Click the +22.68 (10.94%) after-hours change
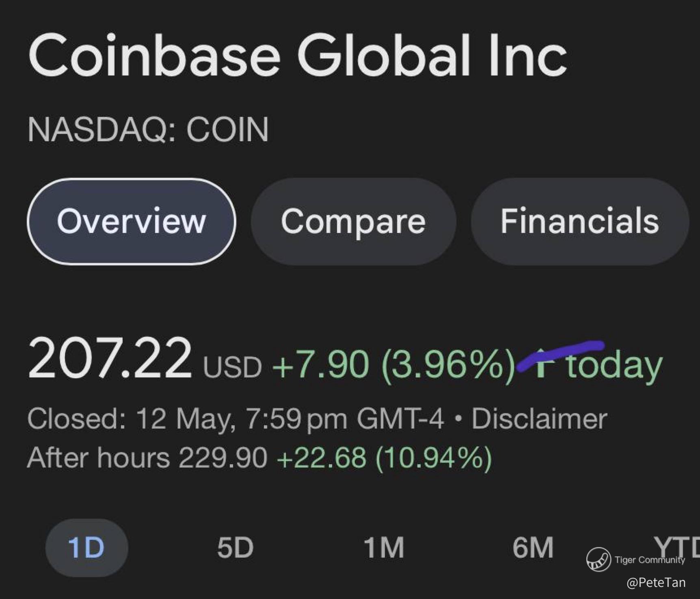 pyautogui.click(x=384, y=458)
